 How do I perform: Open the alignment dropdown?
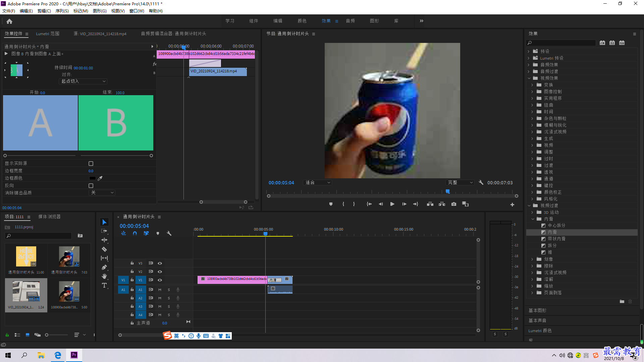(83, 81)
